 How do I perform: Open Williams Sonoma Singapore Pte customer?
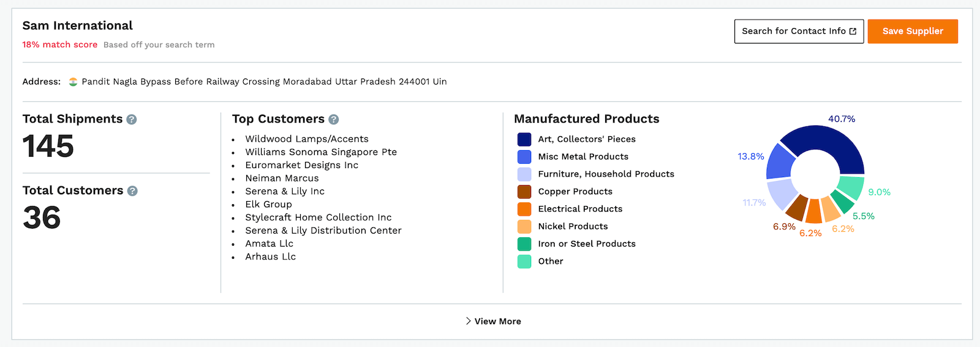tap(321, 152)
